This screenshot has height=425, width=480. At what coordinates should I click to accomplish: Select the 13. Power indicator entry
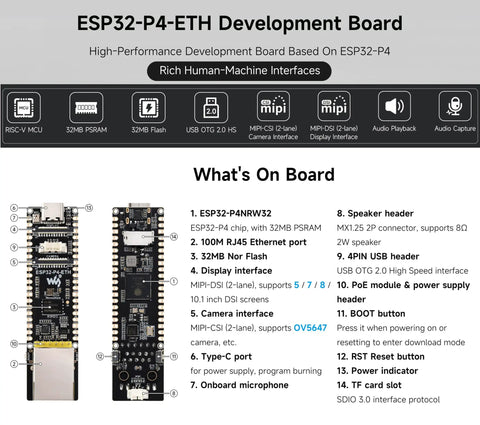377,371
